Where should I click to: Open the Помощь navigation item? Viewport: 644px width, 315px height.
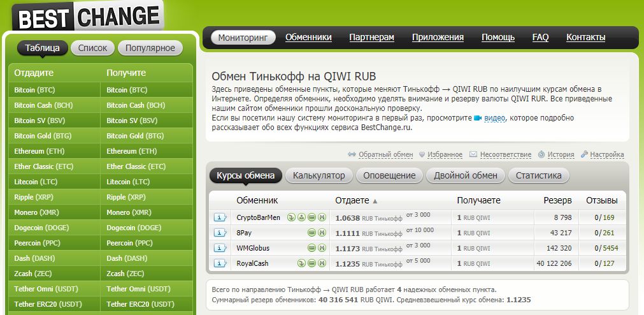pyautogui.click(x=498, y=38)
